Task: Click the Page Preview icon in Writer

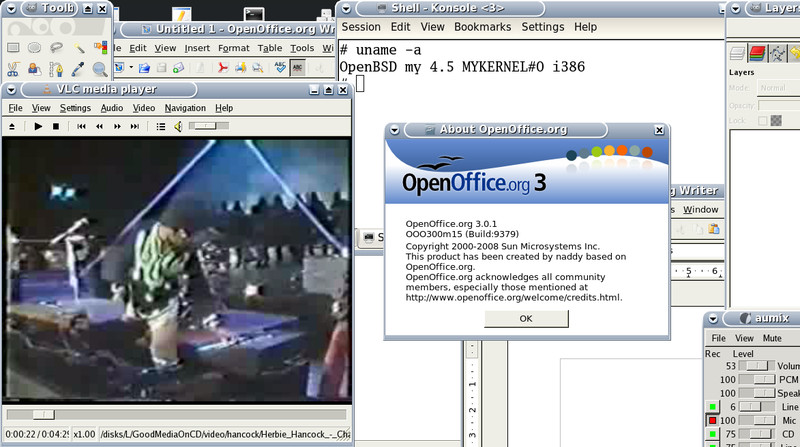Action: (x=258, y=67)
